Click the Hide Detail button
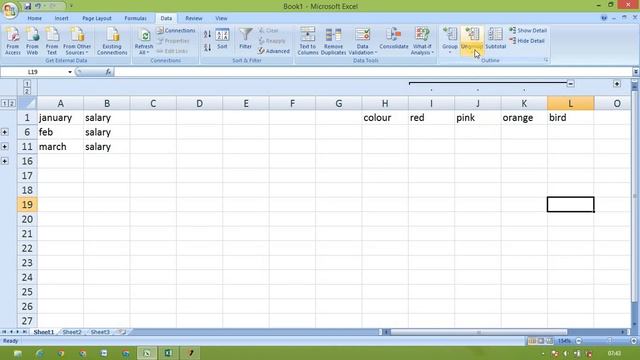This screenshot has height=360, width=640. (527, 41)
